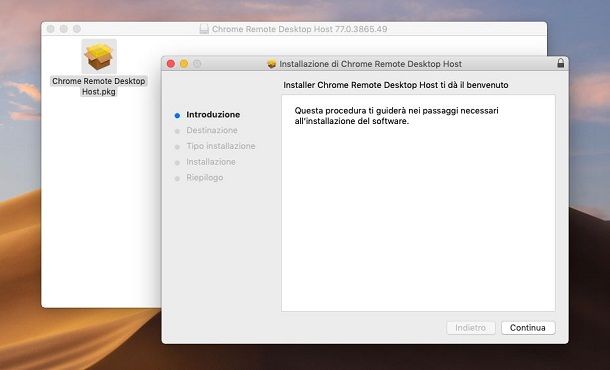The image size is (610, 370).
Task: Click the disabled Indietro button
Action: [471, 328]
